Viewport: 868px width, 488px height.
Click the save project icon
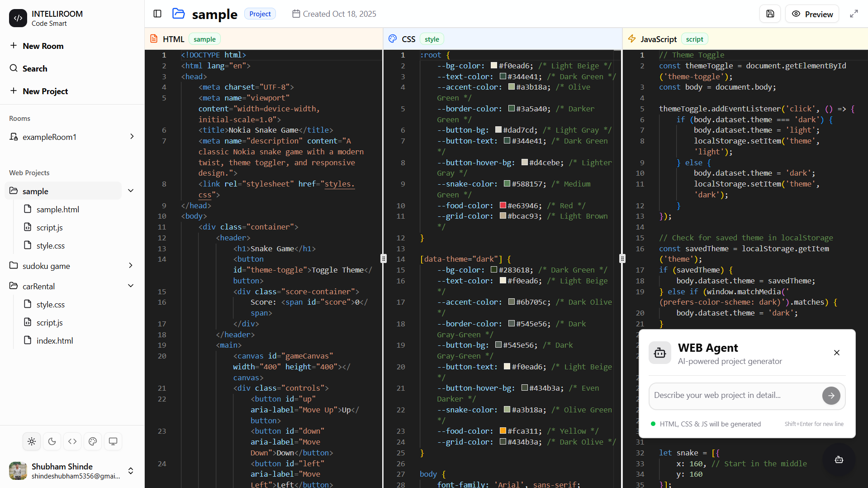pos(770,14)
